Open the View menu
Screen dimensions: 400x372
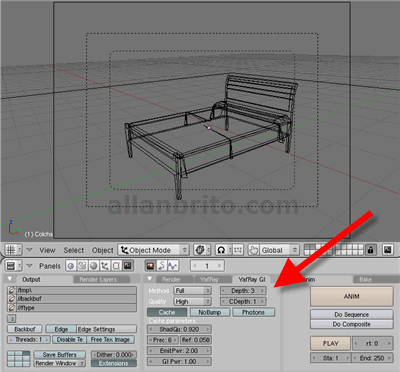pyautogui.click(x=47, y=250)
